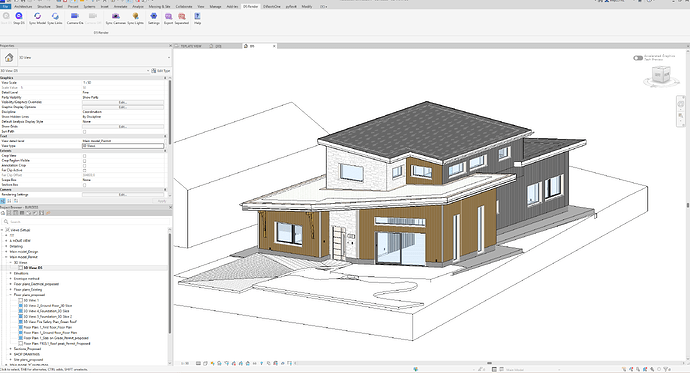This screenshot has width=690, height=373.
Task: Click the Separated export icon
Action: point(182,16)
